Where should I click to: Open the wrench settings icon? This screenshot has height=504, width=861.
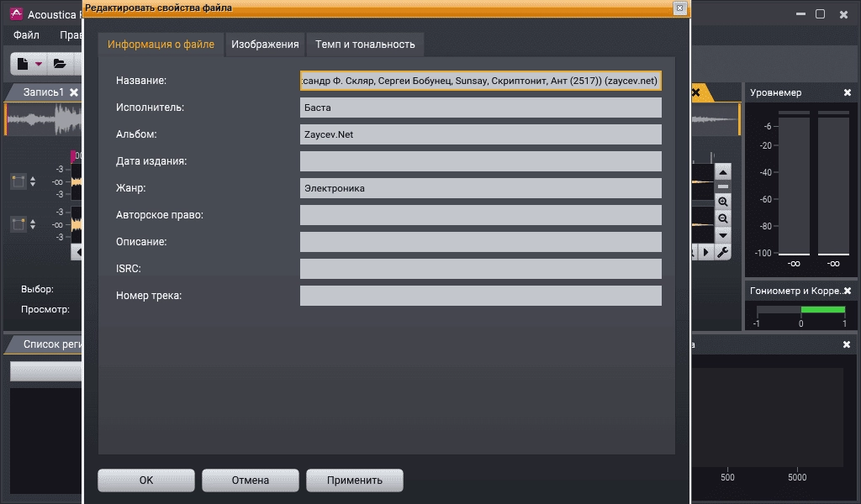coord(722,252)
